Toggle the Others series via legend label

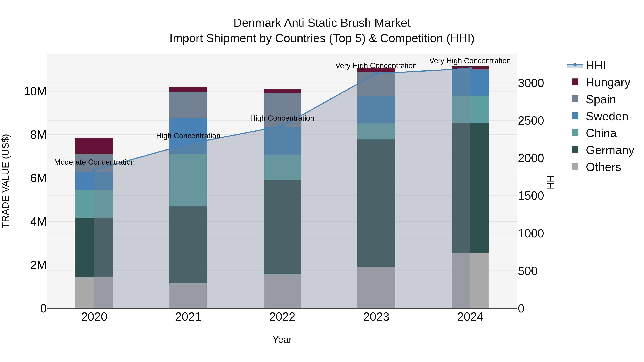click(603, 167)
